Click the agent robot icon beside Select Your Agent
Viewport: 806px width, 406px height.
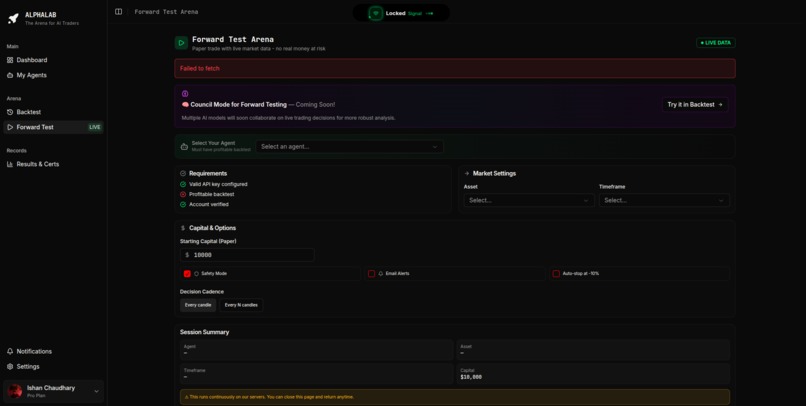click(184, 147)
